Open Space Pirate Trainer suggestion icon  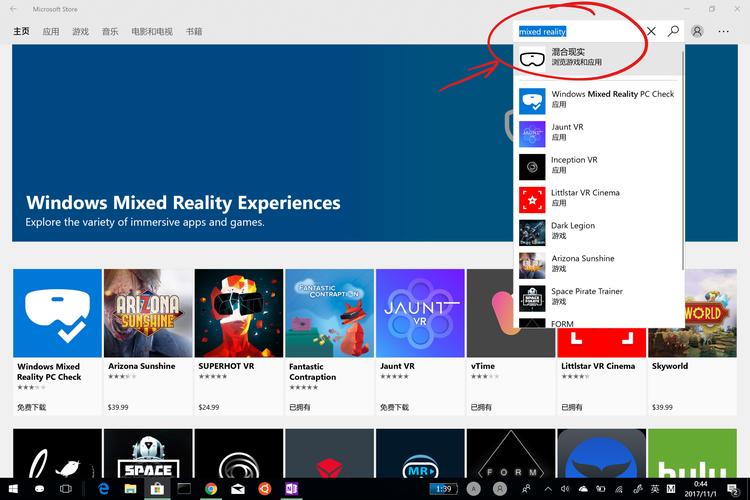(532, 298)
